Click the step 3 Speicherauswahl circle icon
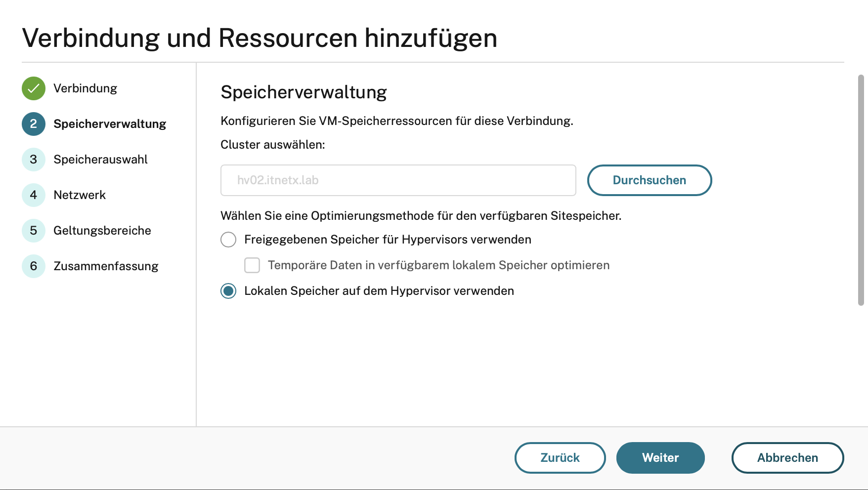The width and height of the screenshot is (868, 490). pos(34,160)
